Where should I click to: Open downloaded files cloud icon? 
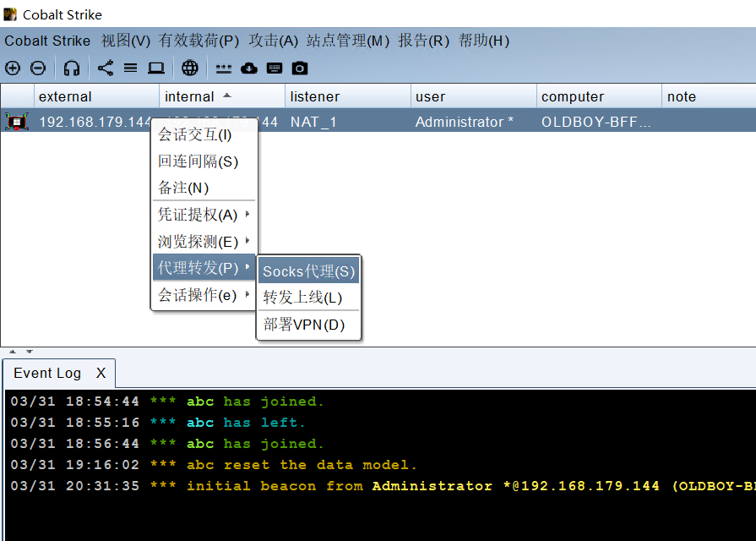tap(249, 68)
